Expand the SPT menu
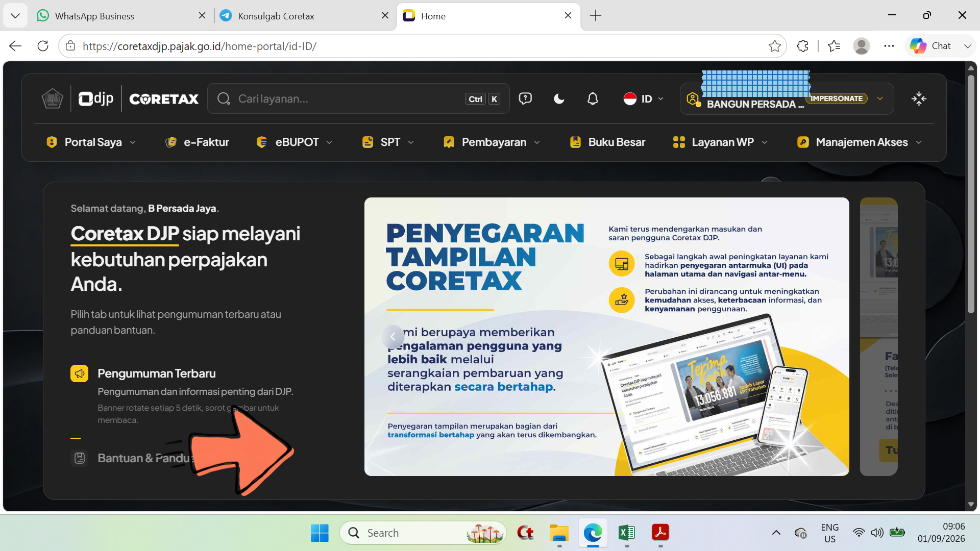Viewport: 980px width, 551px height. coord(388,142)
